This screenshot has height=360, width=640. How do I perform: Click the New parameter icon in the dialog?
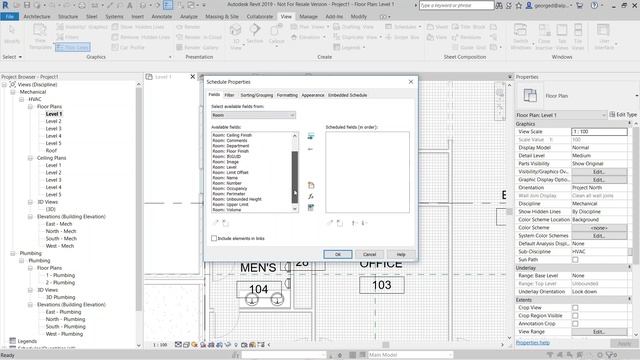tap(311, 185)
